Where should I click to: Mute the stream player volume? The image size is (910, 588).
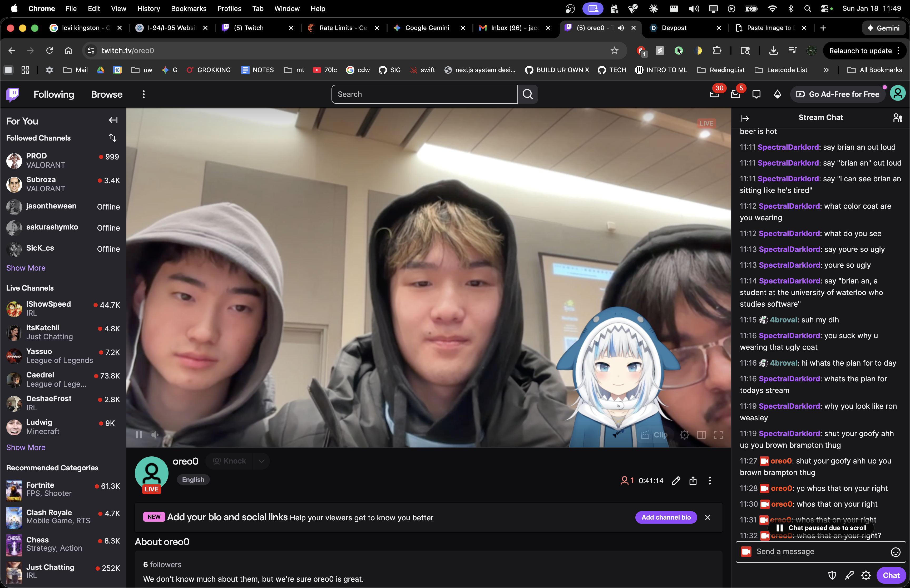[x=155, y=435]
